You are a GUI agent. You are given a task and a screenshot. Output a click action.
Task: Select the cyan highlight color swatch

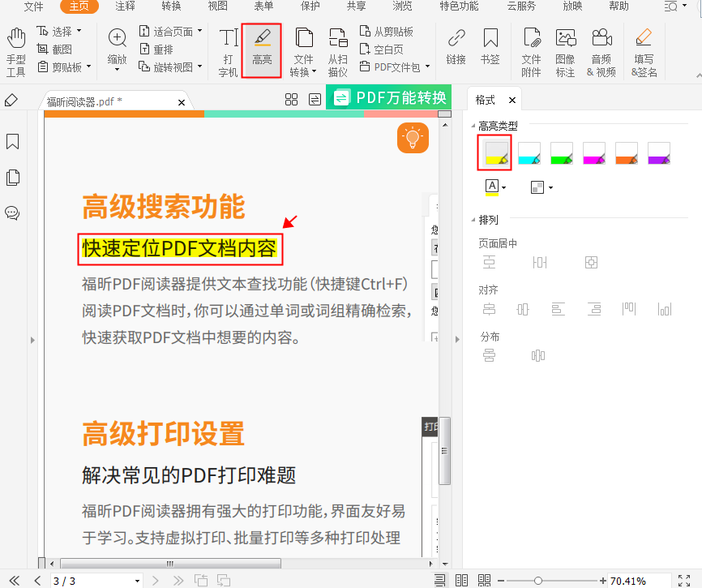point(529,153)
